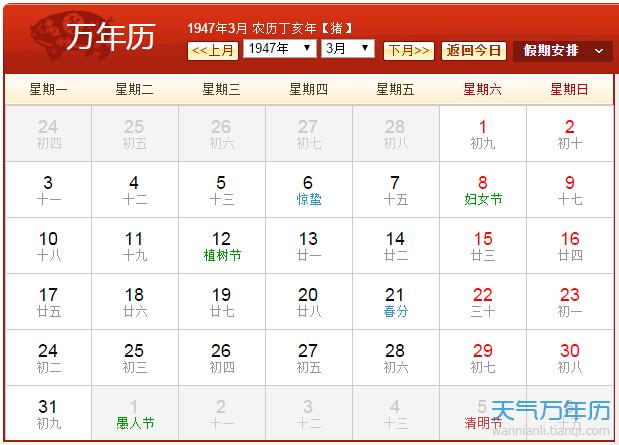Select March 25 初三
The image size is (619, 445).
[135, 358]
